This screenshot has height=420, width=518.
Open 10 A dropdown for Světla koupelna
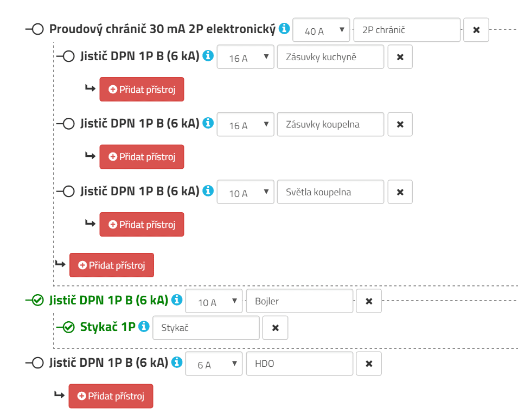pyautogui.click(x=246, y=193)
